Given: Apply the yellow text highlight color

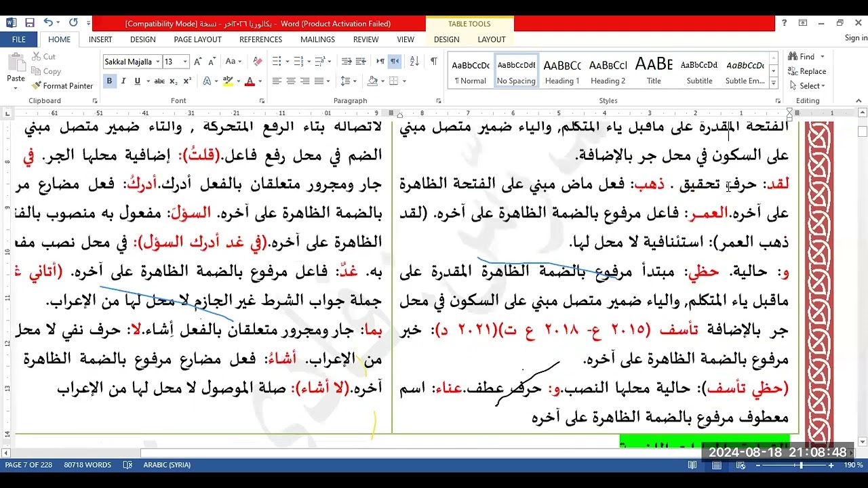Looking at the screenshot, I should [229, 81].
